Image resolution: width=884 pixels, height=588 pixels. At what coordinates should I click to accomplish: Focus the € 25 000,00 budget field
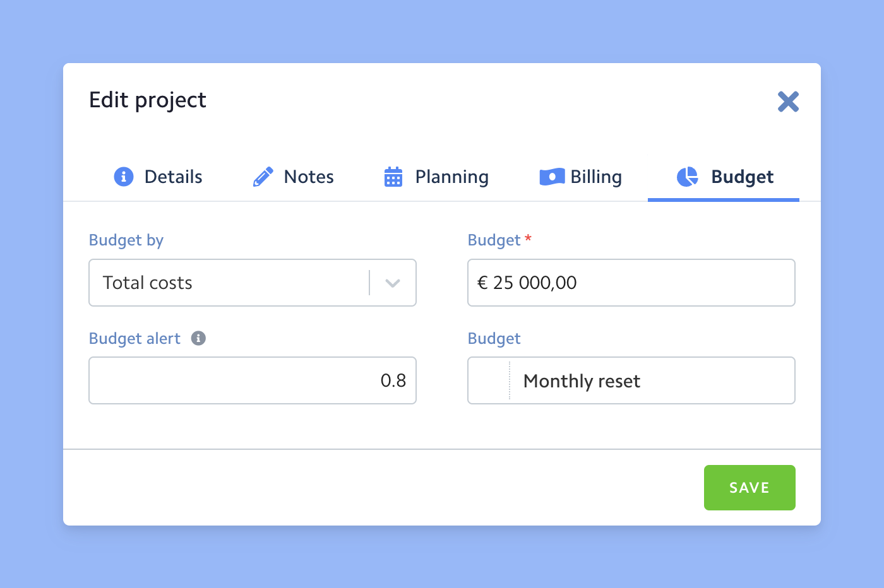pos(631,283)
